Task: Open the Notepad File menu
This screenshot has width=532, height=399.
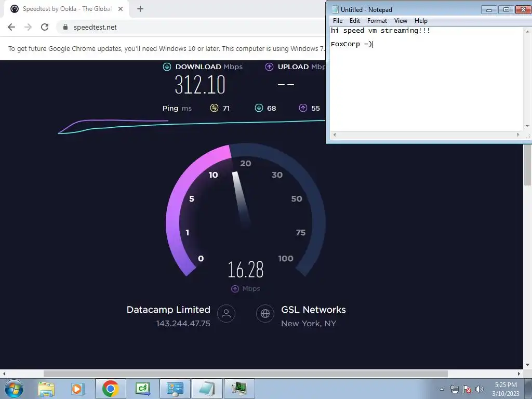Action: pos(338,21)
